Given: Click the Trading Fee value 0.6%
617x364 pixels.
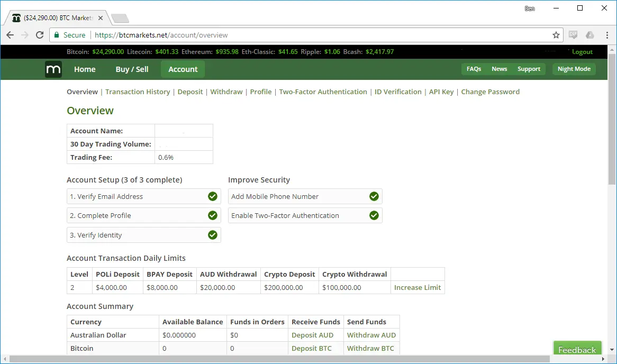Looking at the screenshot, I should coord(166,158).
